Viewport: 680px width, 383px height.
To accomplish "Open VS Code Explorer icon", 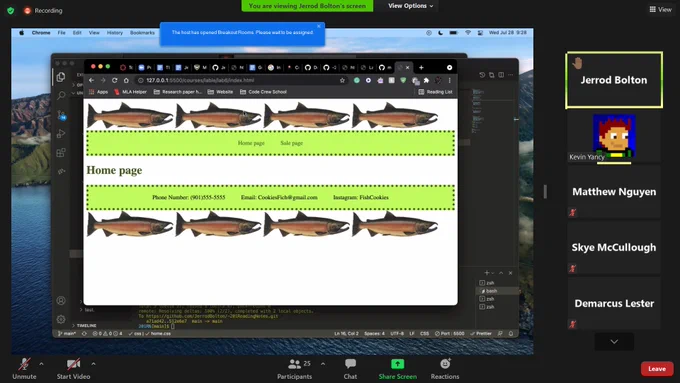I will coord(61,77).
